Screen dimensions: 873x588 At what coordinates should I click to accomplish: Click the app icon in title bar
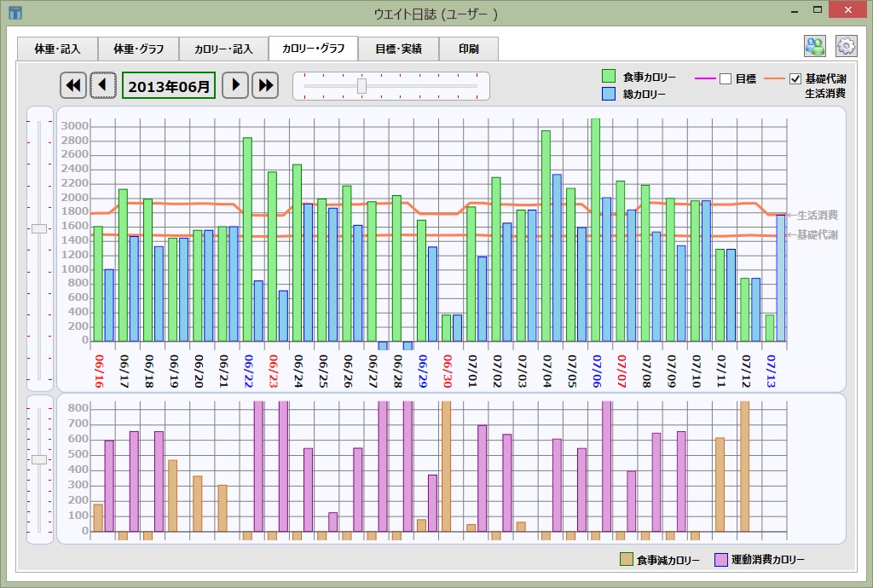(x=15, y=12)
